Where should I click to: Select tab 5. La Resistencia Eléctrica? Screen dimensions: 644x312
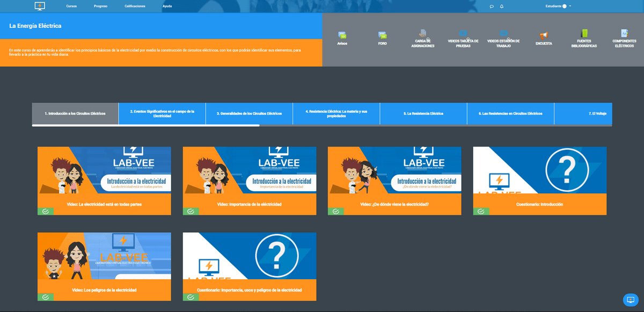(423, 114)
